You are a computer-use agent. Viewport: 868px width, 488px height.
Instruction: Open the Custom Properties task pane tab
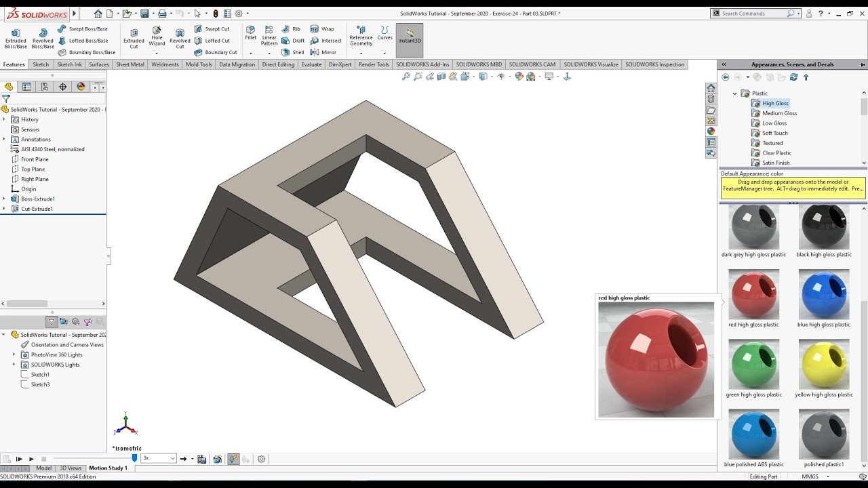[711, 142]
